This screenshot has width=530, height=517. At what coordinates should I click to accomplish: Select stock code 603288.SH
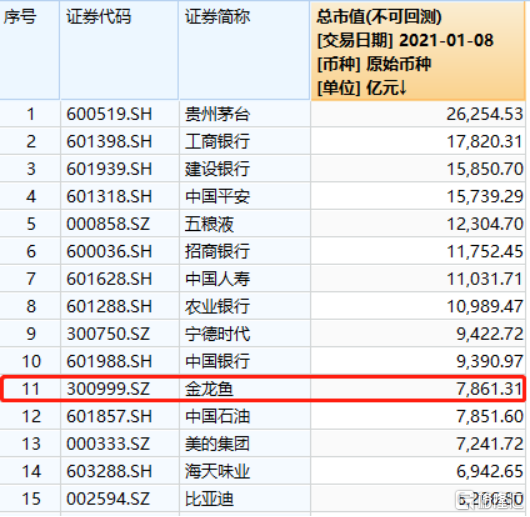point(109,471)
